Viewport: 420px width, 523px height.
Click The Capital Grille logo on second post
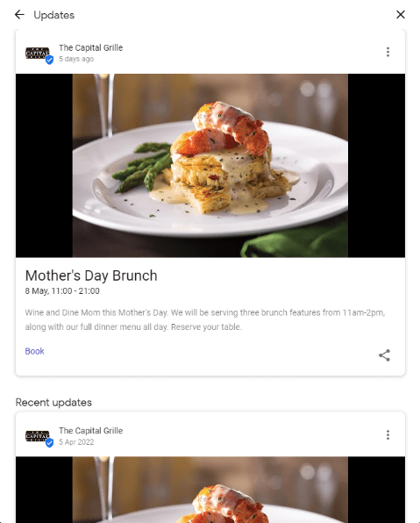(38, 436)
